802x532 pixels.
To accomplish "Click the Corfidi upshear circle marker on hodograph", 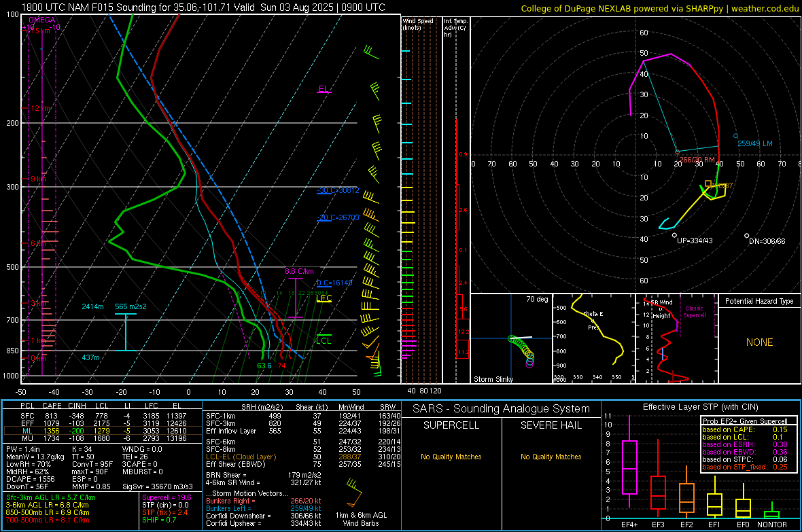I will click(x=675, y=235).
